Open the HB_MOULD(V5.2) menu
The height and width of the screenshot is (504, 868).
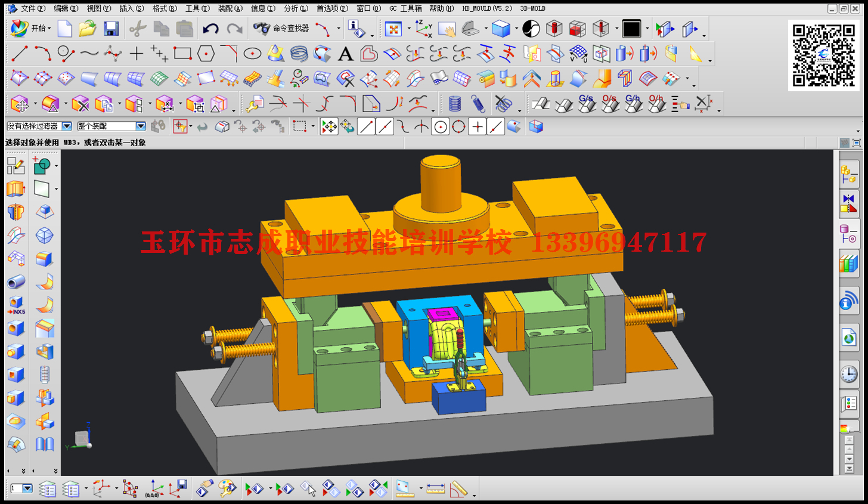point(487,8)
